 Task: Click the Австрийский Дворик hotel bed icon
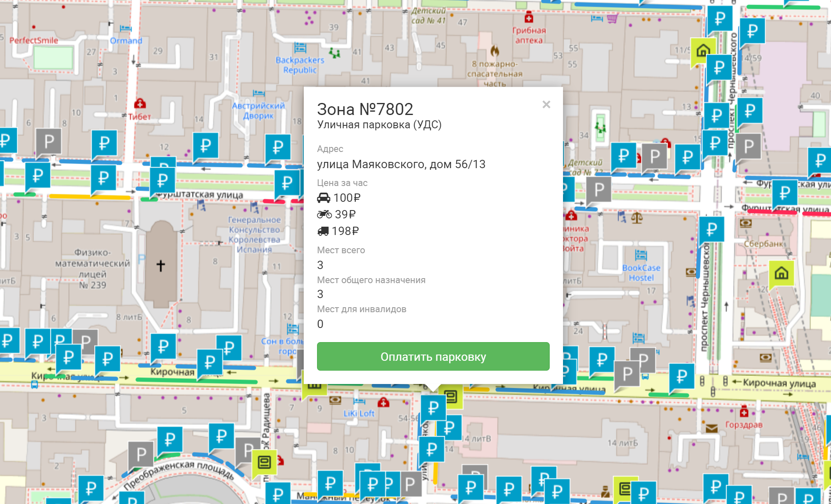[258, 93]
